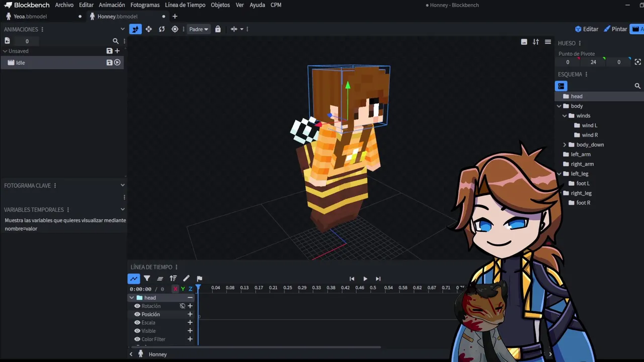Image resolution: width=644 pixels, height=362 pixels.
Task: Switch to the Yeoa.bbmodel tab
Action: pos(30,17)
